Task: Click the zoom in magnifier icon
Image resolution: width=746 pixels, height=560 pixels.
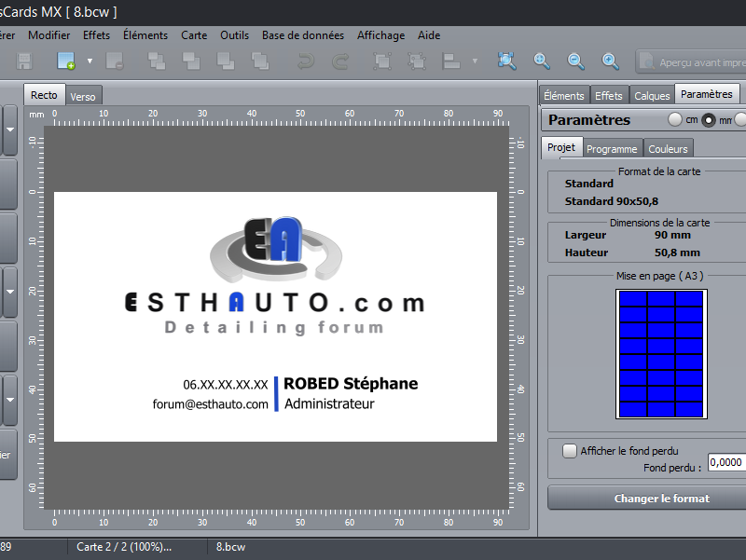Action: click(x=610, y=61)
